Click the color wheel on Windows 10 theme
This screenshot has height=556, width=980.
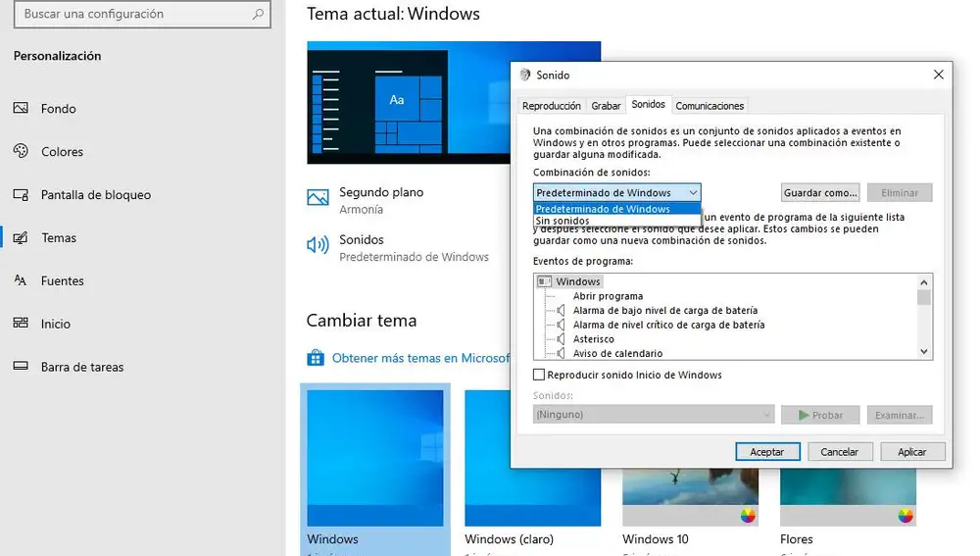pos(748,516)
